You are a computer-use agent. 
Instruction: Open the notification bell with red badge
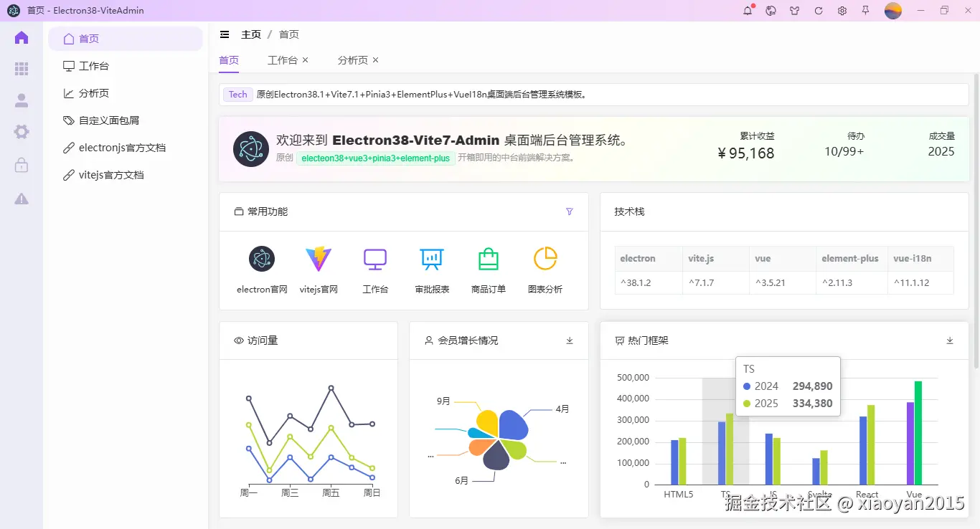pyautogui.click(x=747, y=10)
